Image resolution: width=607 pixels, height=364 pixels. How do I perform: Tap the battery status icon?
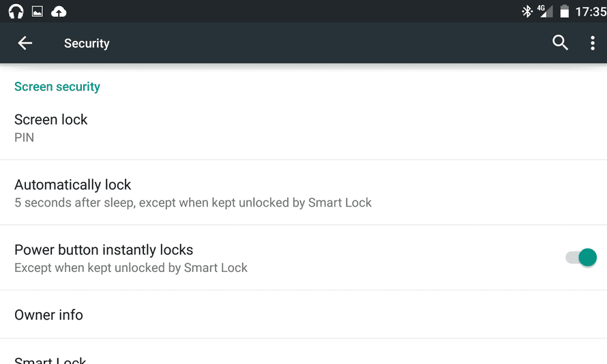pyautogui.click(x=564, y=11)
